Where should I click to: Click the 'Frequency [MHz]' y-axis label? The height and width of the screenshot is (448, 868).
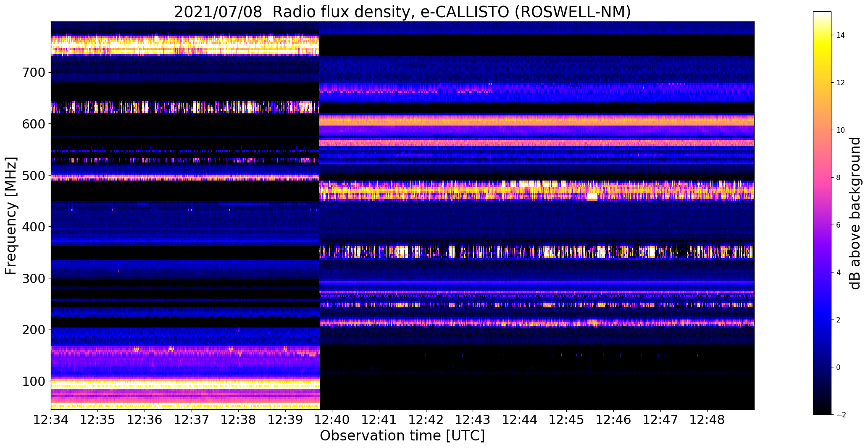[x=11, y=216]
